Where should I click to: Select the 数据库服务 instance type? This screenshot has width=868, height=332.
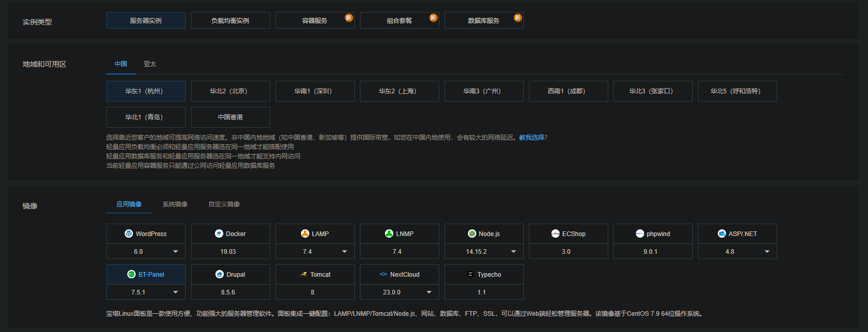tap(484, 20)
